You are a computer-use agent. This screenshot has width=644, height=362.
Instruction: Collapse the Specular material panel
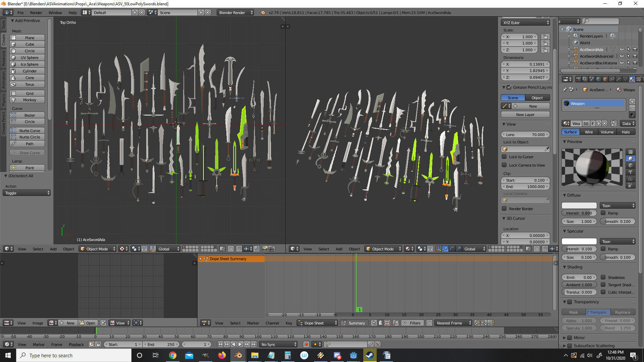(x=565, y=231)
